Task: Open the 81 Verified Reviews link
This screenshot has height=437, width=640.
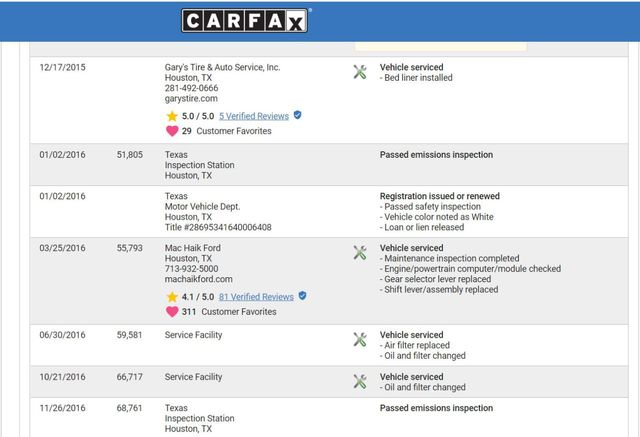Action: pyautogui.click(x=256, y=297)
